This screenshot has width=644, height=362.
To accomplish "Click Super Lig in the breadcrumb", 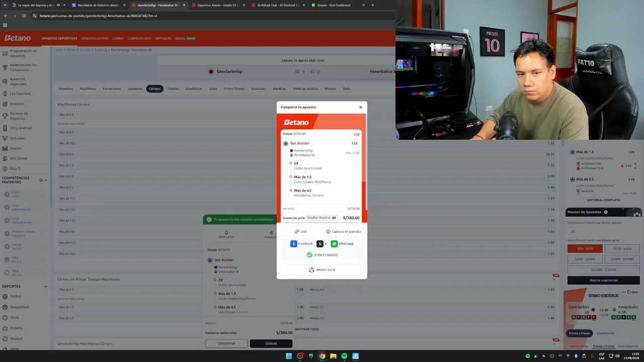I will click(101, 50).
